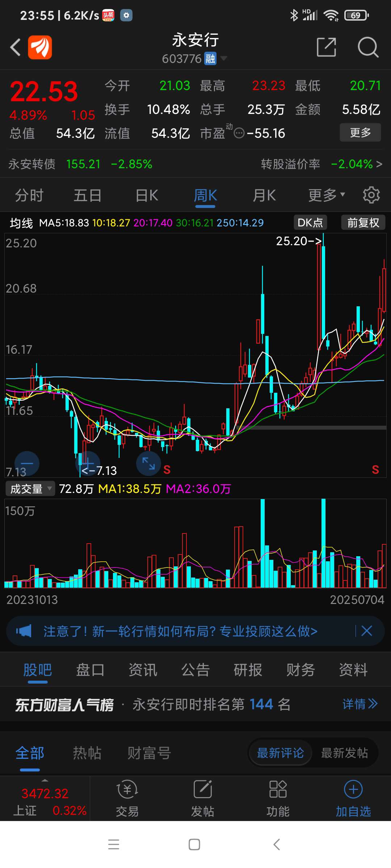Tap the red S signal marker on chart right

(x=375, y=469)
